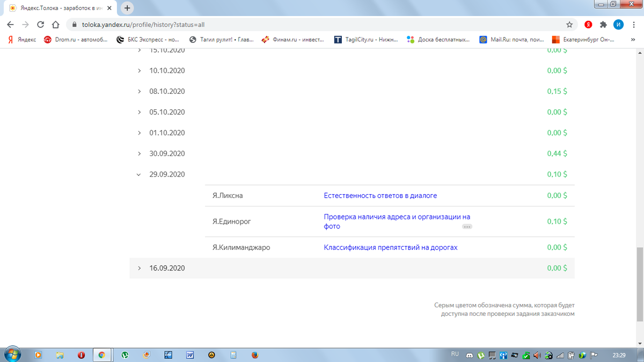Click the address bar URL field
The height and width of the screenshot is (362, 644).
click(322, 25)
